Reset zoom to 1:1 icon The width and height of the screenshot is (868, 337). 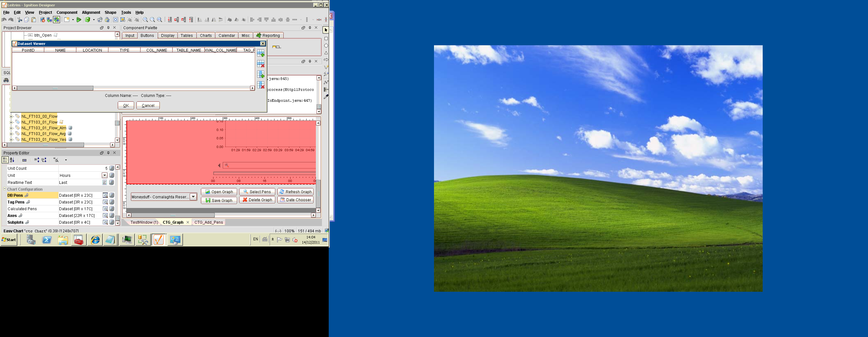160,20
